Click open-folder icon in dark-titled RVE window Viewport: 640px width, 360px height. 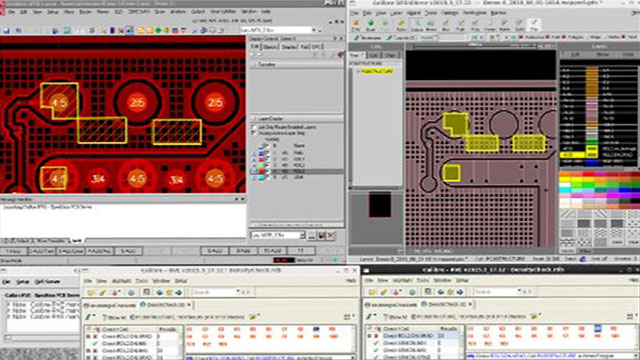pyautogui.click(x=372, y=292)
